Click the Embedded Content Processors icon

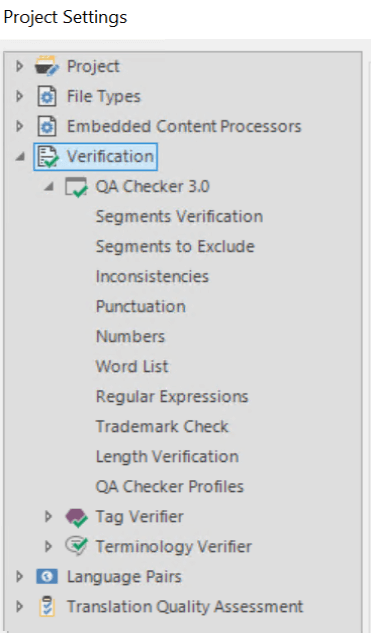pos(47,126)
